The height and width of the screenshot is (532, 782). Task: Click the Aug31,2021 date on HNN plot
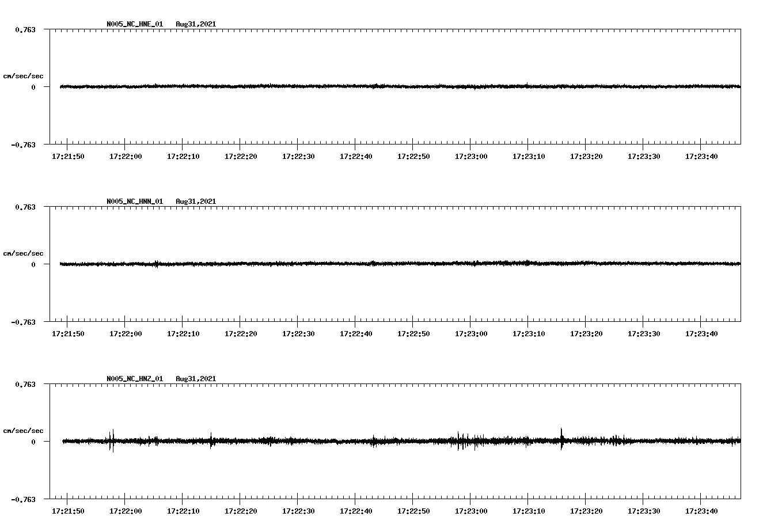click(196, 202)
